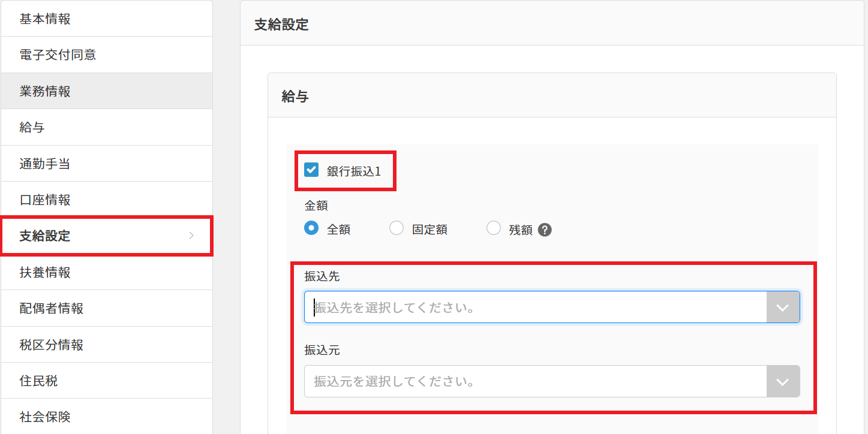Select the 全額 radio button
Image resolution: width=868 pixels, height=434 pixels.
(311, 228)
